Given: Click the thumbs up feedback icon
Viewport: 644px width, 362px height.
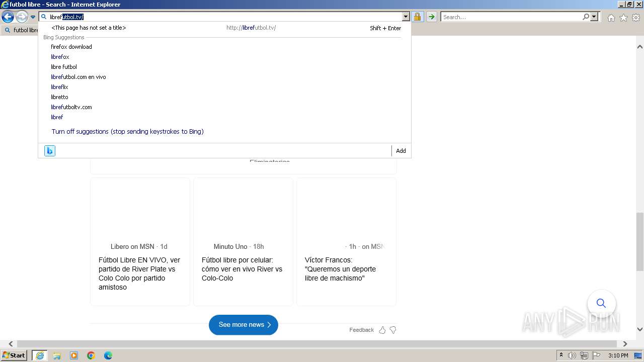Looking at the screenshot, I should point(382,330).
